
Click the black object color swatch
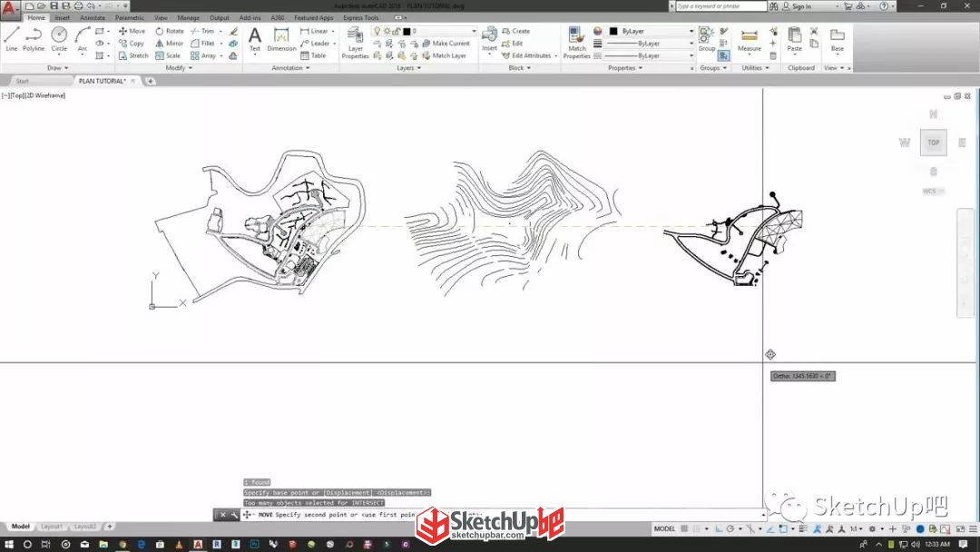pyautogui.click(x=613, y=31)
